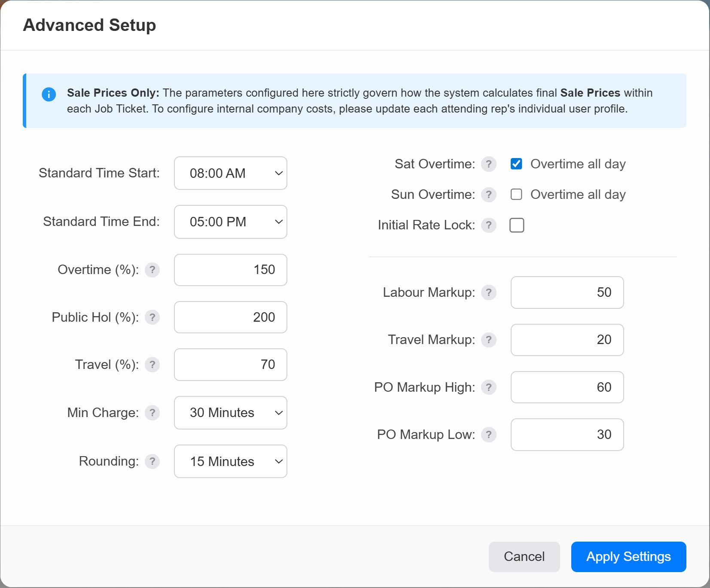Open the Labour Markup help icon

pyautogui.click(x=488, y=292)
